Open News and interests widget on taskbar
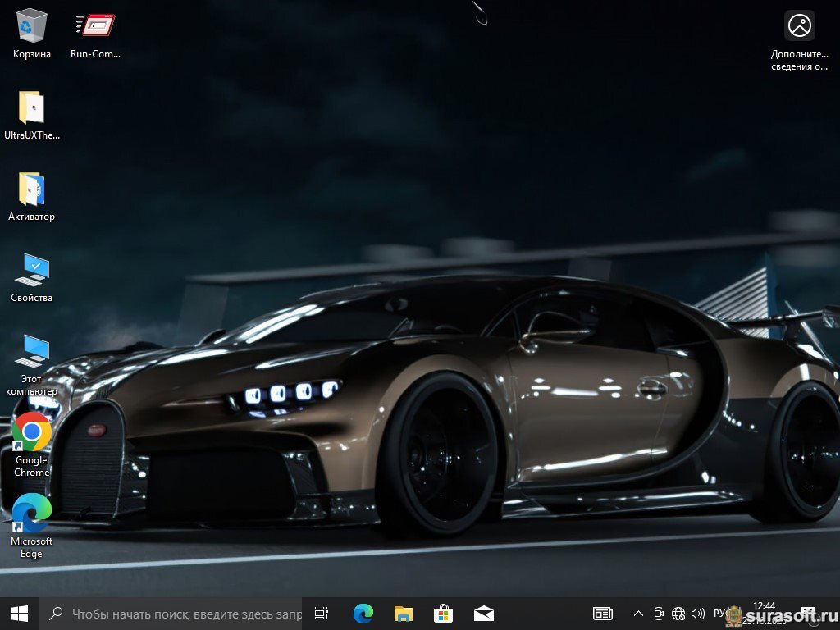 pyautogui.click(x=603, y=614)
